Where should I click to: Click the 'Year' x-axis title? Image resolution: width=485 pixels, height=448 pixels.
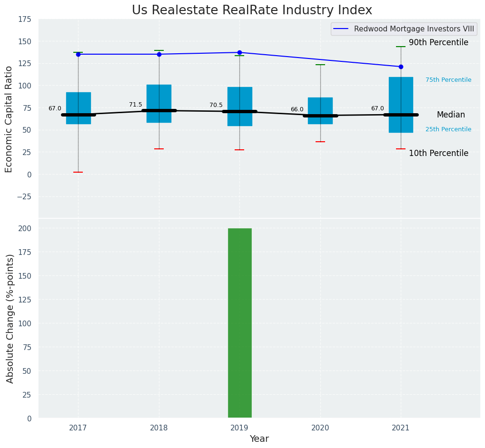(259, 439)
